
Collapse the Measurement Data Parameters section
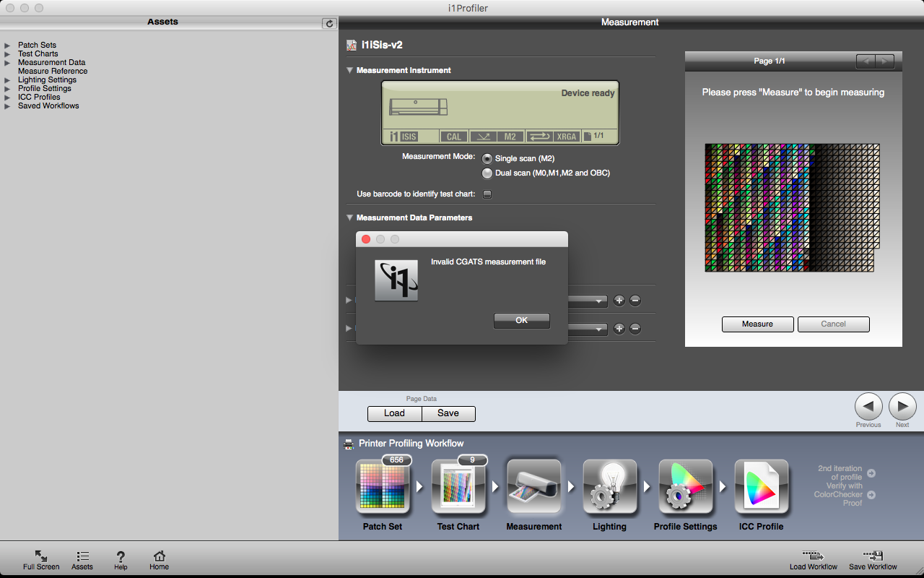pos(350,217)
